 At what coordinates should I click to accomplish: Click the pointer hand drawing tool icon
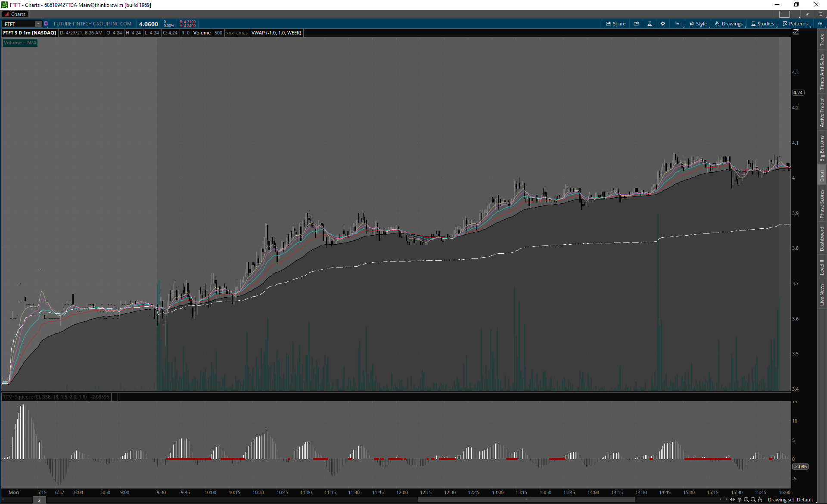point(760,500)
